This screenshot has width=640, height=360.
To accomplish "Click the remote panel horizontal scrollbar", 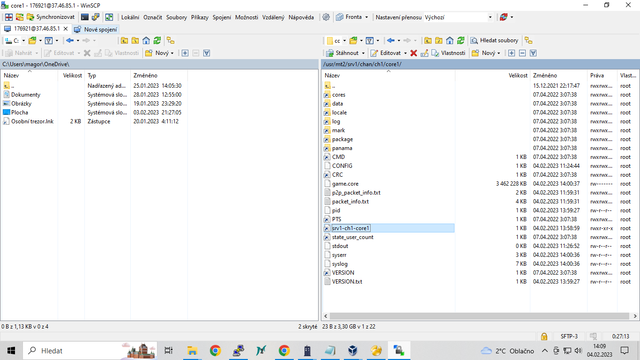I will [x=480, y=316].
